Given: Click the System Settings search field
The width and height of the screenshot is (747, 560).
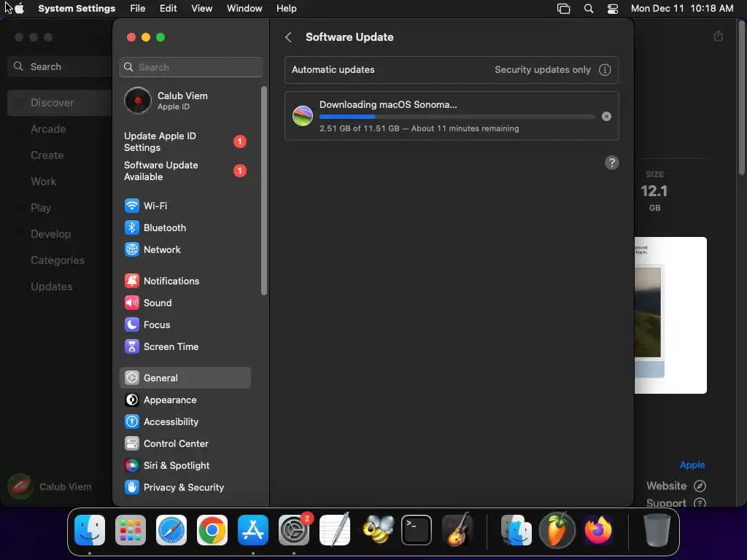Looking at the screenshot, I should (190, 67).
